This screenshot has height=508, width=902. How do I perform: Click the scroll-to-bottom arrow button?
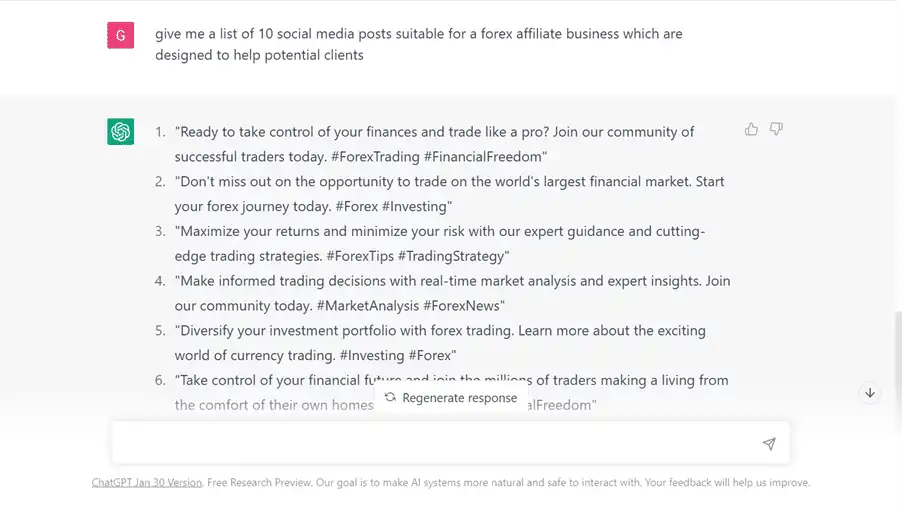click(870, 393)
